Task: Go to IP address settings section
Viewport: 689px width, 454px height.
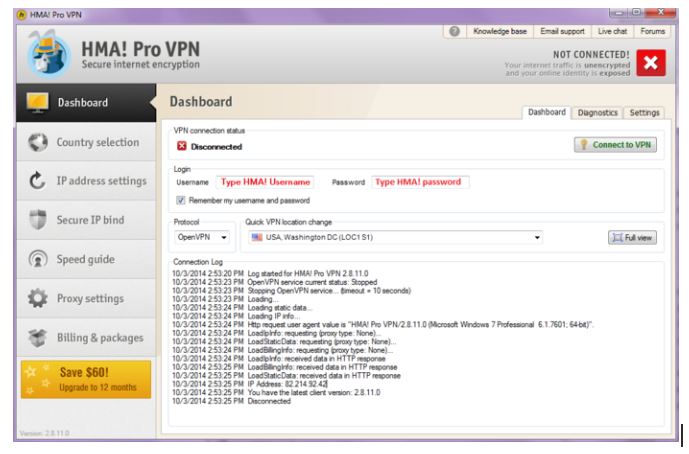Action: pos(86,181)
